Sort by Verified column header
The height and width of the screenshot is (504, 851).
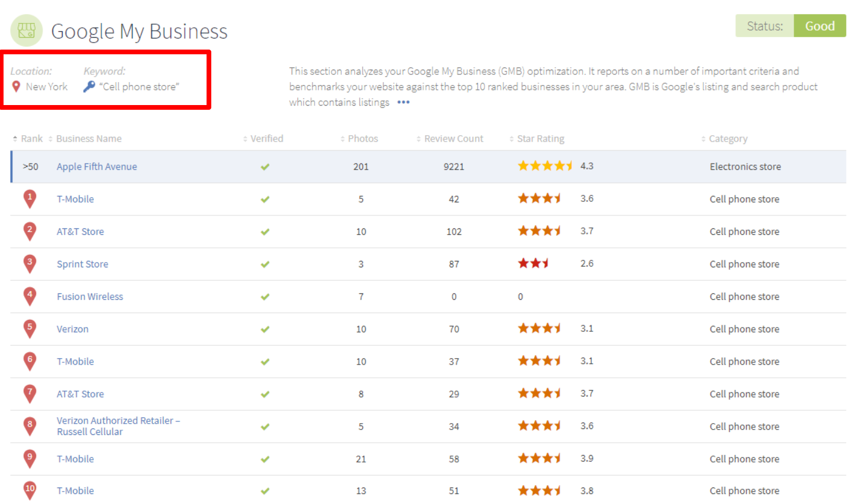pyautogui.click(x=263, y=139)
